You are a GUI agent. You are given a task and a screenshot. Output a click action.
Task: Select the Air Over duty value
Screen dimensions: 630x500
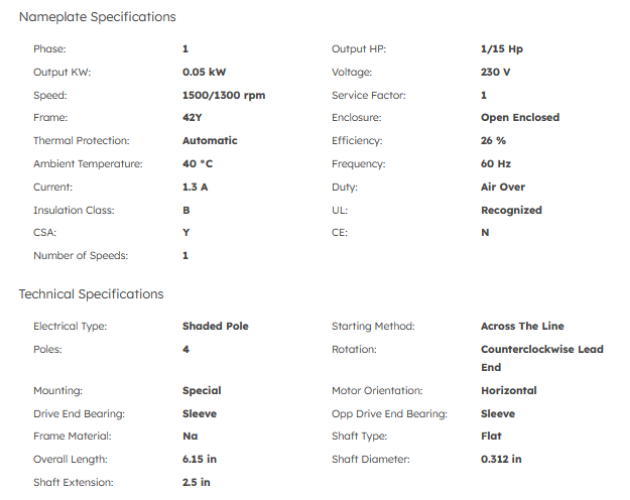coord(503,187)
